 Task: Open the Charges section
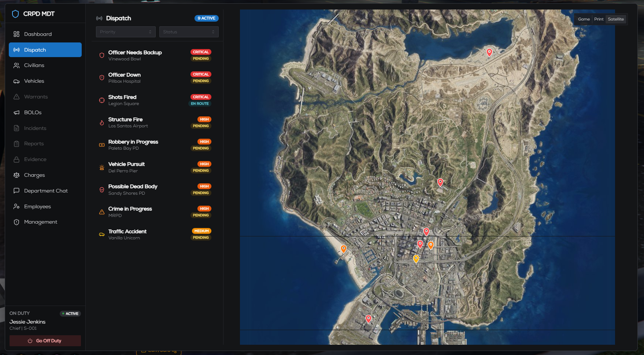pos(45,175)
